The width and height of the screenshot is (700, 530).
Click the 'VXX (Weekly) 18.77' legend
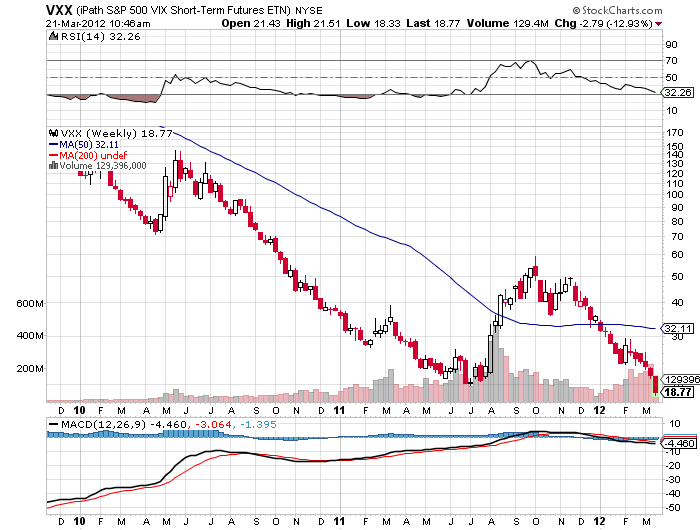click(117, 133)
